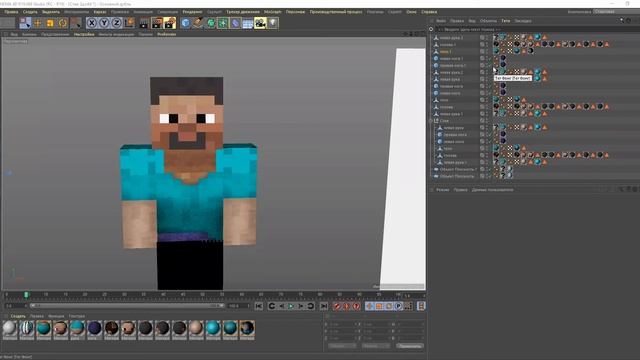Open the MoGraph menu
Image resolution: width=640 pixels, height=360 pixels.
click(x=272, y=12)
